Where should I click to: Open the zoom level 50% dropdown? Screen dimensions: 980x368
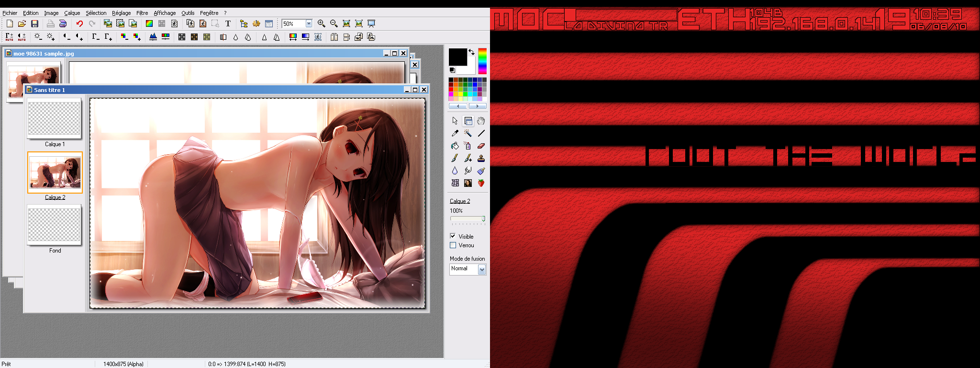pyautogui.click(x=309, y=23)
